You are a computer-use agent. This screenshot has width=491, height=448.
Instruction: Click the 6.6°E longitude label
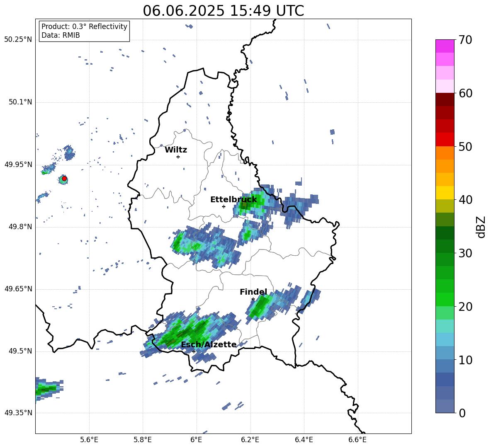point(357,440)
